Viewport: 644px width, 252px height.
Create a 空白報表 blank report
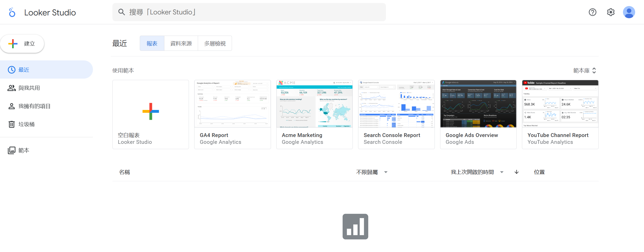(x=151, y=114)
